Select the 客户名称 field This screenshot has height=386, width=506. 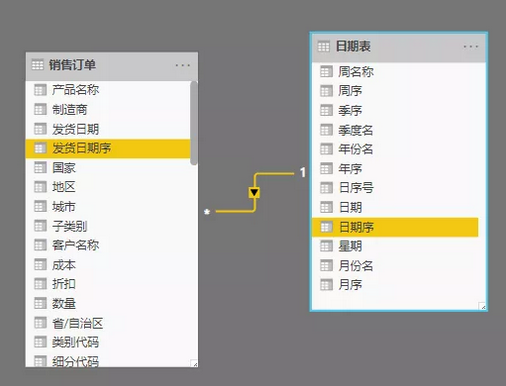click(x=108, y=245)
